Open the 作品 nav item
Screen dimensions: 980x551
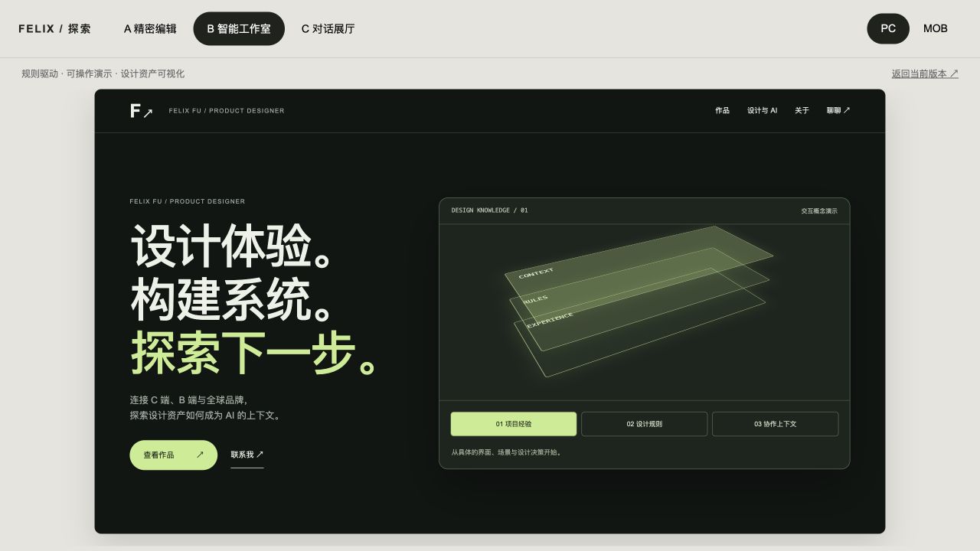(722, 110)
